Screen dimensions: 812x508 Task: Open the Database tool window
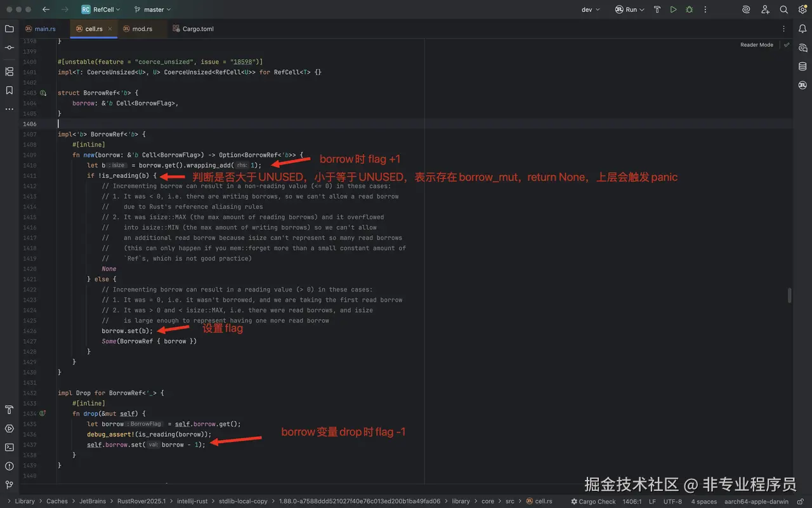802,66
